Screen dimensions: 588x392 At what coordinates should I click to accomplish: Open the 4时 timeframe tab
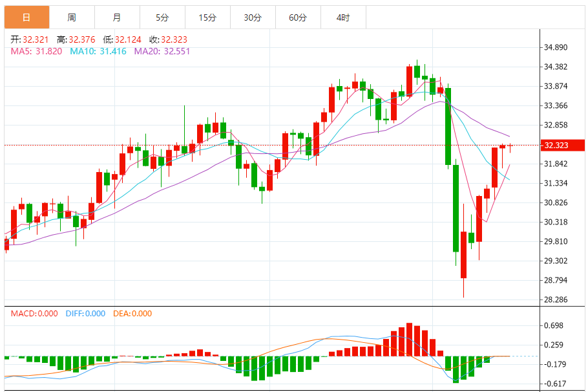[x=343, y=17]
